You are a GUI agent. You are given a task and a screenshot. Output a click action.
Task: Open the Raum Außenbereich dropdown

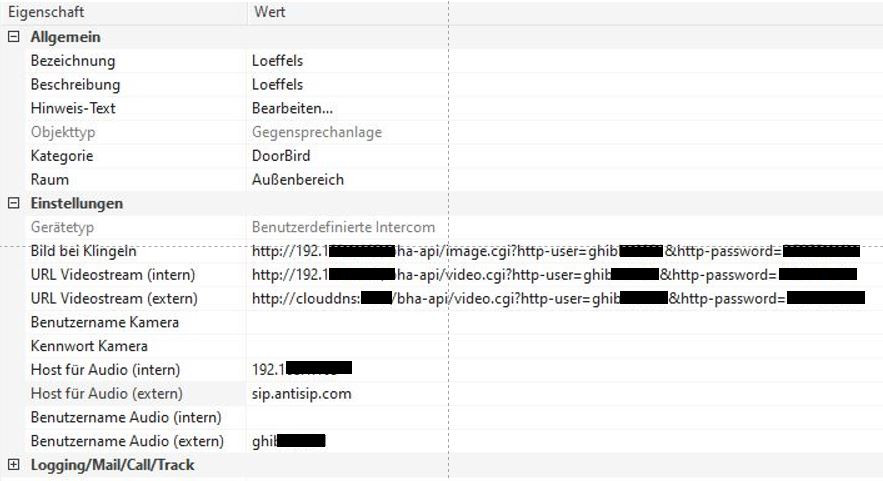[x=297, y=180]
